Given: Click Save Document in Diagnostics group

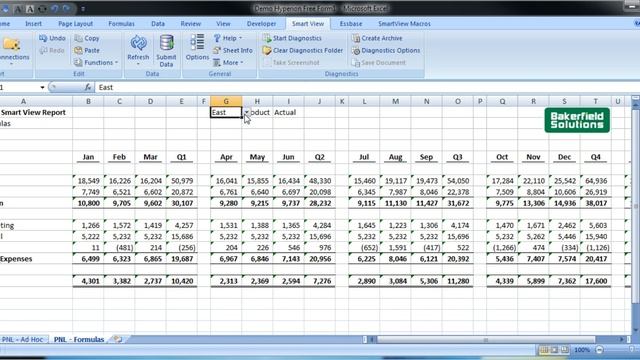Looking at the screenshot, I should [x=379, y=62].
